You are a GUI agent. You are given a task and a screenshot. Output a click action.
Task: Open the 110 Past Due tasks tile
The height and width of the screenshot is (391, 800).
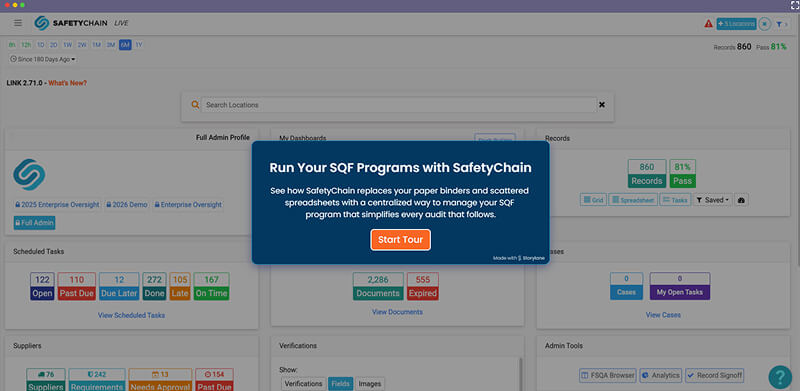pyautogui.click(x=77, y=286)
